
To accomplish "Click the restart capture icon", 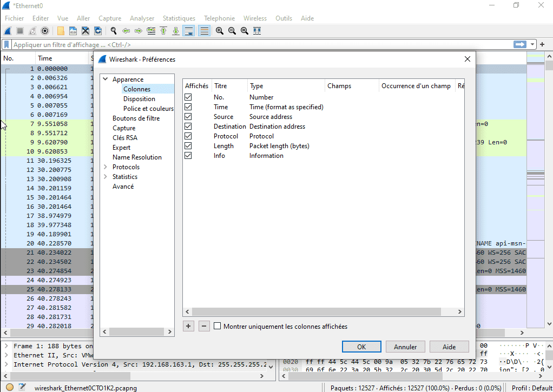I will (x=32, y=31).
